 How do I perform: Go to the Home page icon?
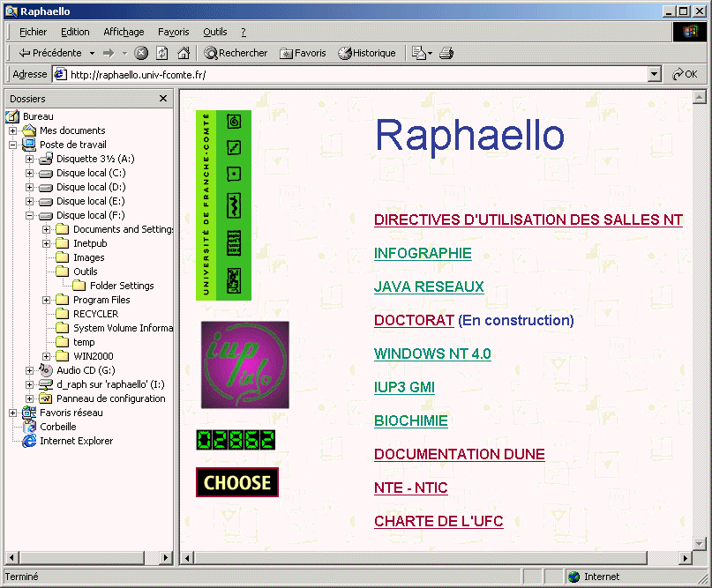(x=184, y=53)
